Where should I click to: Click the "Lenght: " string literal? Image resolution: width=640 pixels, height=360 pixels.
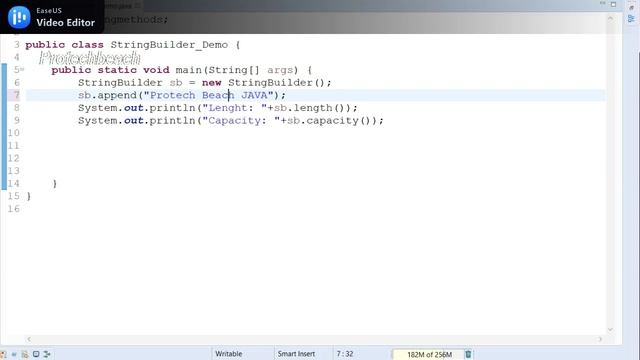tap(234, 108)
